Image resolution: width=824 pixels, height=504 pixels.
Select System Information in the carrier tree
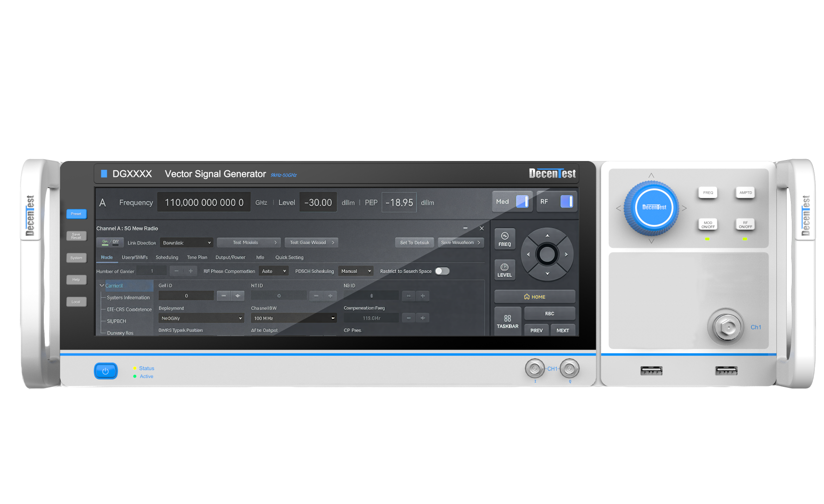(128, 298)
